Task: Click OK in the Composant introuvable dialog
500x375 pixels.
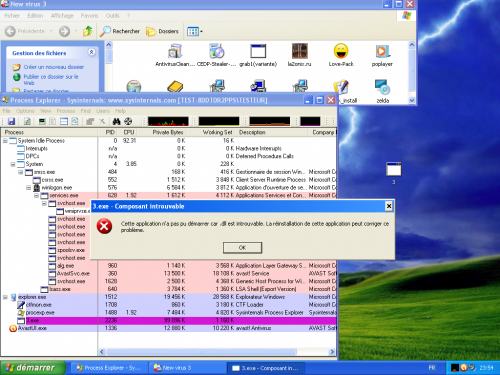Action: point(242,248)
